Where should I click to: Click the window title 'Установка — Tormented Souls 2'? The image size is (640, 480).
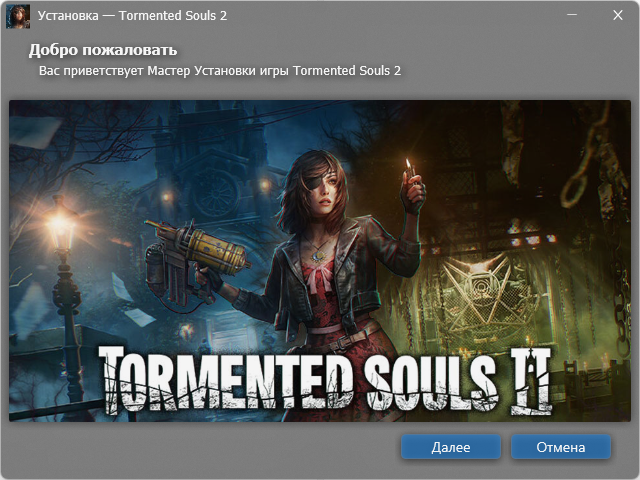(x=132, y=16)
